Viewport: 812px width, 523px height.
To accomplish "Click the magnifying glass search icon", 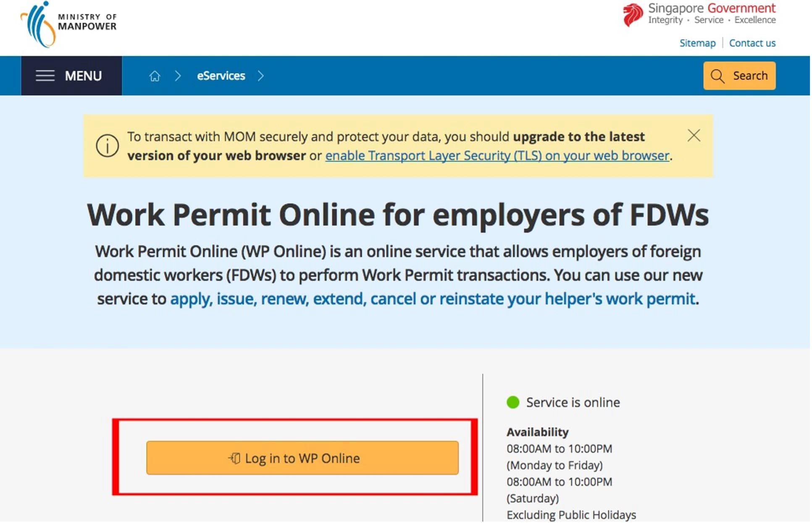I will tap(717, 76).
